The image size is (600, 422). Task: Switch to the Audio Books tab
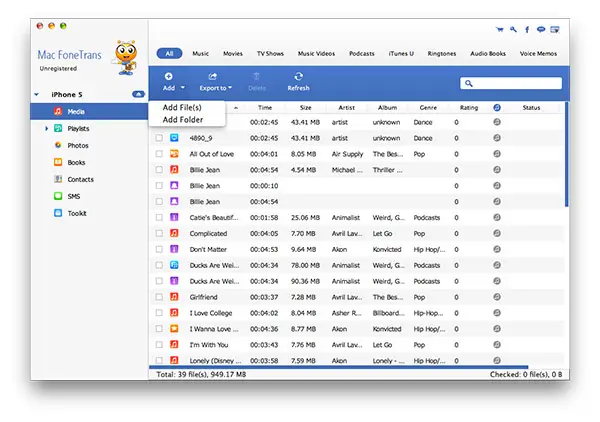click(488, 54)
